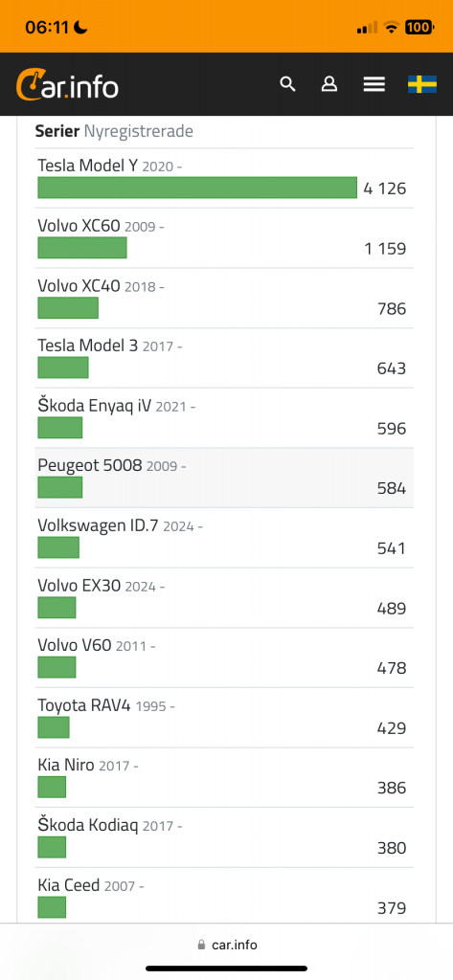Viewport: 453px width, 980px height.
Task: Open Volkswagen ID.7 series page
Action: [x=99, y=525]
